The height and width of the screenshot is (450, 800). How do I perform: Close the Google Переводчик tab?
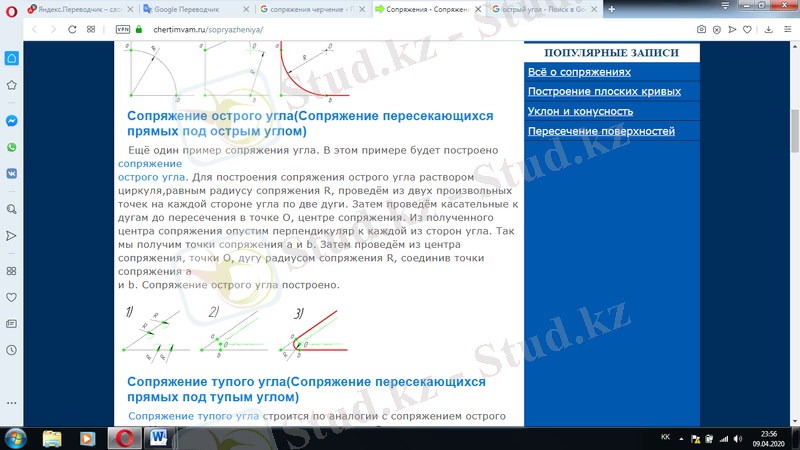(246, 10)
